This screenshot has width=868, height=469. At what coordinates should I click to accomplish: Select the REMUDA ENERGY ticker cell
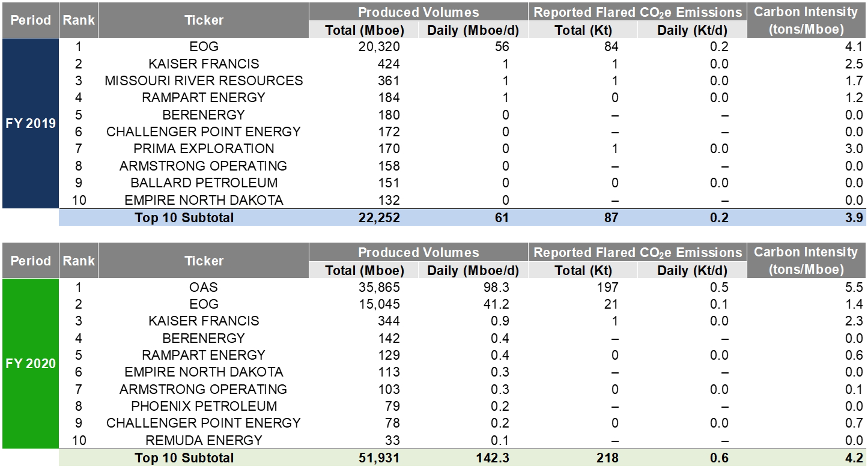click(x=204, y=440)
